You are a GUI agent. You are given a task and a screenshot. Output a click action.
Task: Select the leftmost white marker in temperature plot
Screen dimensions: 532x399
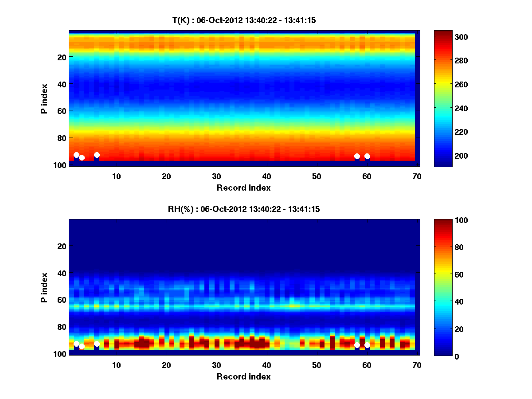coord(76,155)
